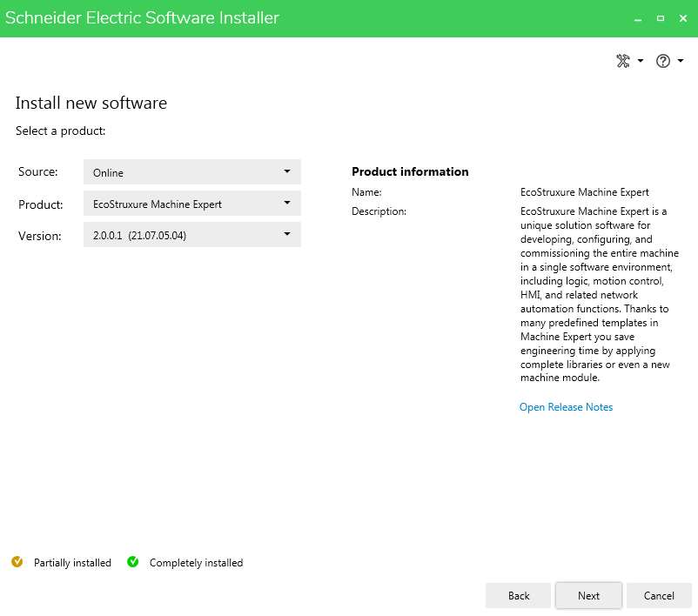Proceed with the Next button
Screen dimensions: 698x616
click(x=588, y=596)
